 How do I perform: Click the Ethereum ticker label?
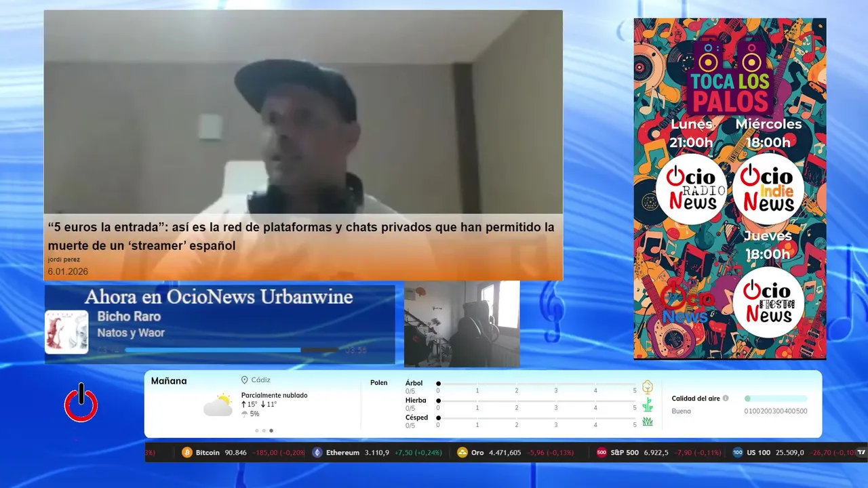click(x=342, y=453)
